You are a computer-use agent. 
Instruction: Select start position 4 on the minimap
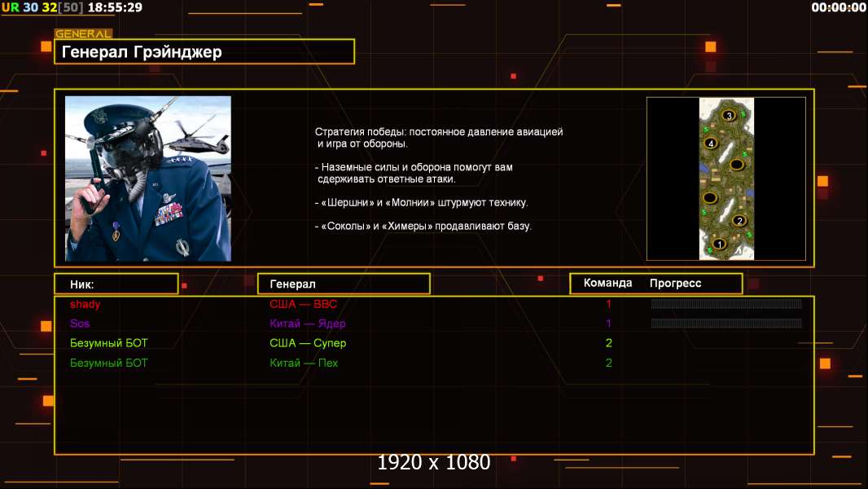click(x=712, y=143)
